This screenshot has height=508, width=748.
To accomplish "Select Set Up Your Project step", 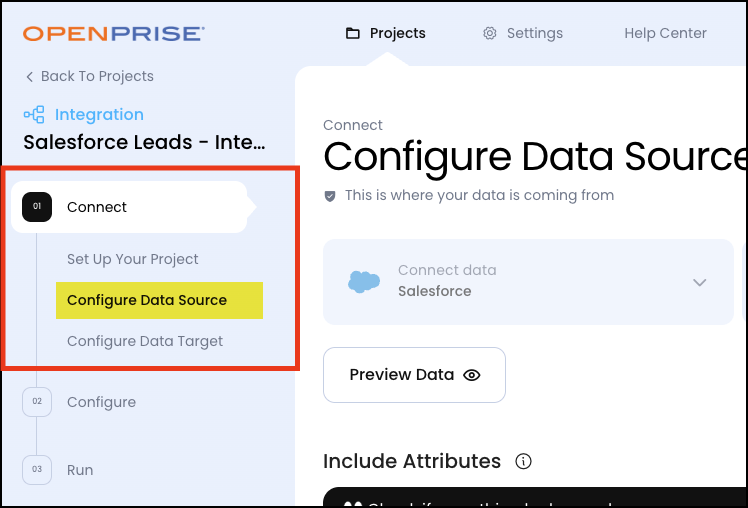I will 133,259.
